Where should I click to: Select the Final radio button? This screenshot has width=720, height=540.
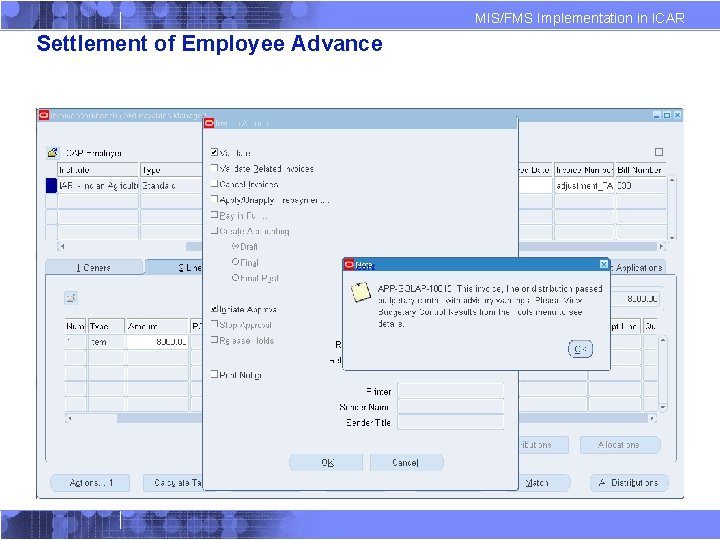coord(236,262)
